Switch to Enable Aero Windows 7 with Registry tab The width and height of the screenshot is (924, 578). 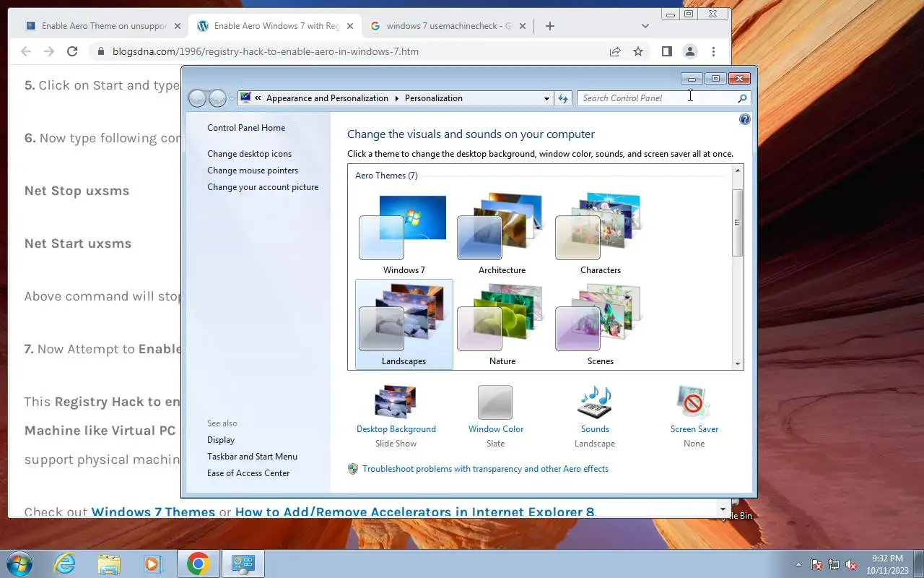[x=276, y=26]
